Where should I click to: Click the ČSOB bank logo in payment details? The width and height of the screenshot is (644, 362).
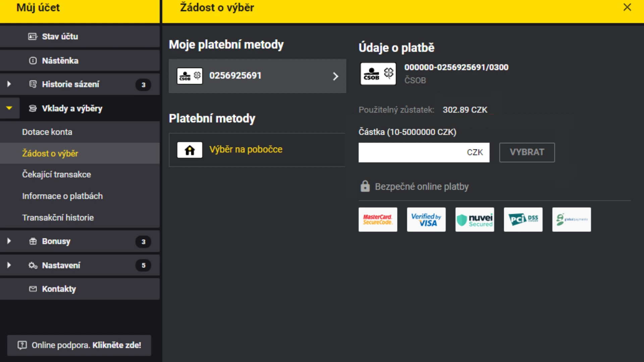(x=378, y=73)
